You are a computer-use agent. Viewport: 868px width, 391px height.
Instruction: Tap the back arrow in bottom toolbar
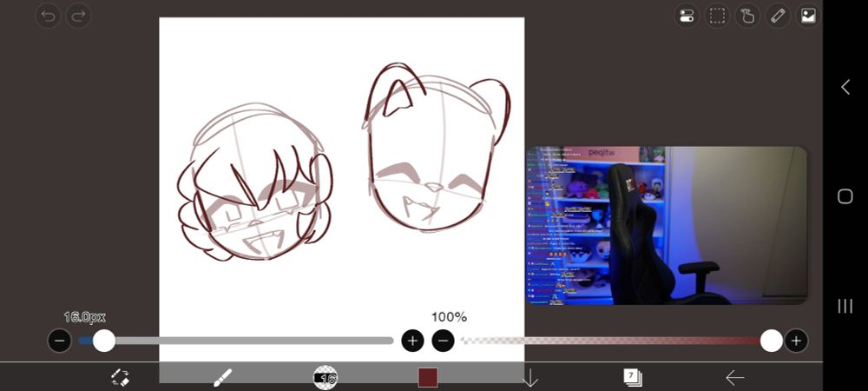point(735,378)
